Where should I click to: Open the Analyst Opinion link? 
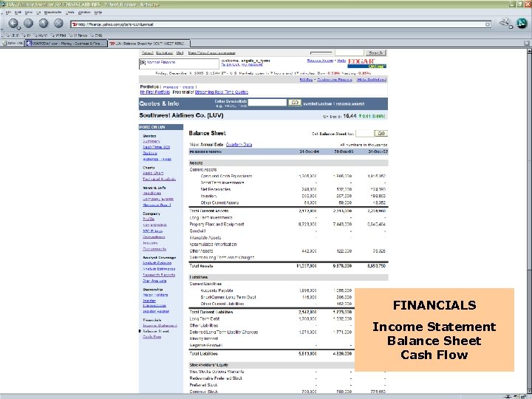[x=157, y=263]
